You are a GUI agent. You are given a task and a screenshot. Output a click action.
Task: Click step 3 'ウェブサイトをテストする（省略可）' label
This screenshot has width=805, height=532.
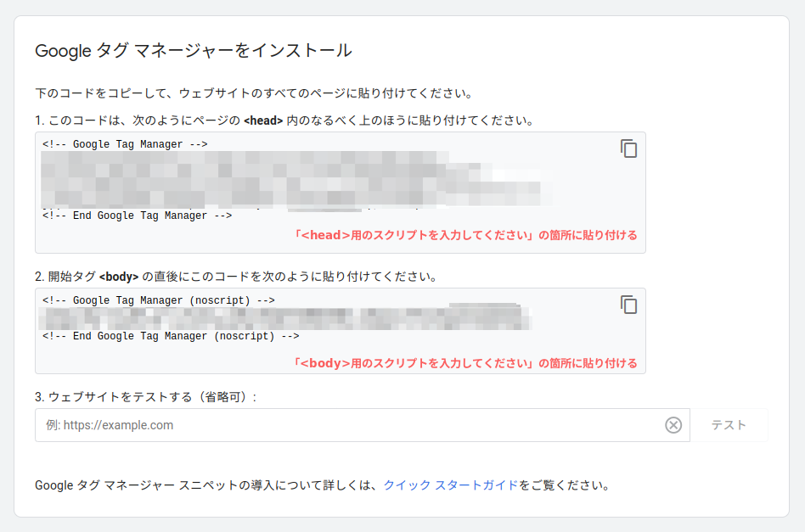(146, 396)
